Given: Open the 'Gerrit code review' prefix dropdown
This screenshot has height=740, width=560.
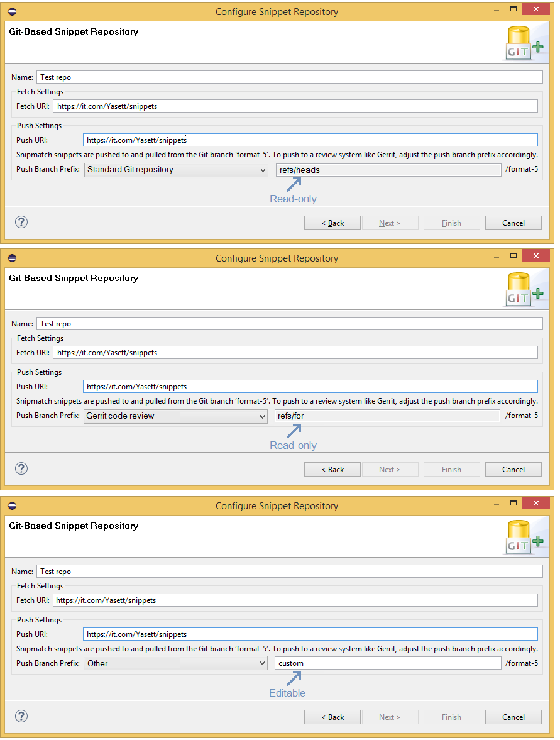Looking at the screenshot, I should point(175,416).
